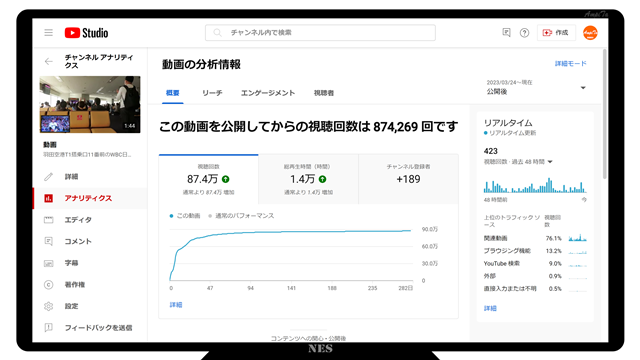Open the 詳細モード link

(x=571, y=64)
